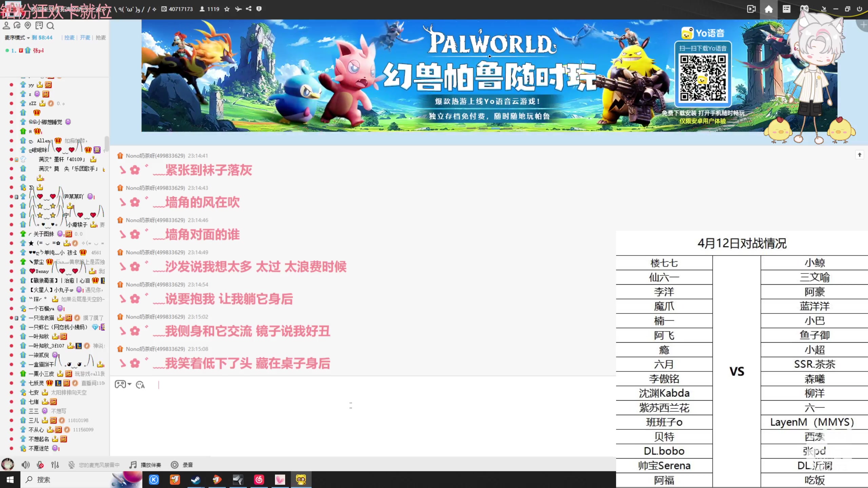Click the 抢麦 link
The image size is (868, 488).
pyautogui.click(x=101, y=38)
